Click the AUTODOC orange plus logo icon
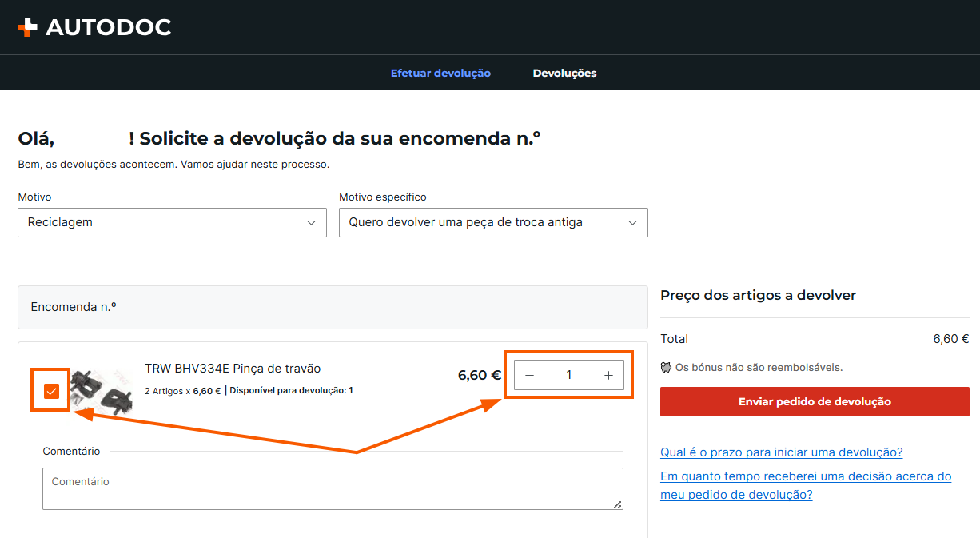This screenshot has height=538, width=980. [27, 27]
